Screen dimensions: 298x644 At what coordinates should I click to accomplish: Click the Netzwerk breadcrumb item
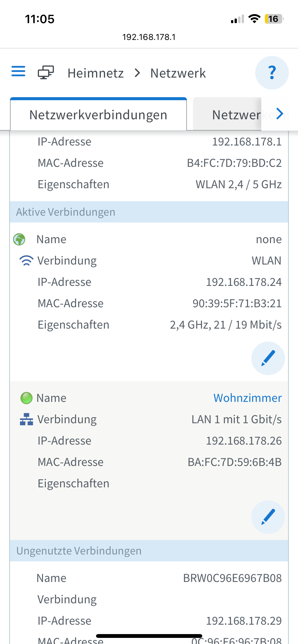178,73
